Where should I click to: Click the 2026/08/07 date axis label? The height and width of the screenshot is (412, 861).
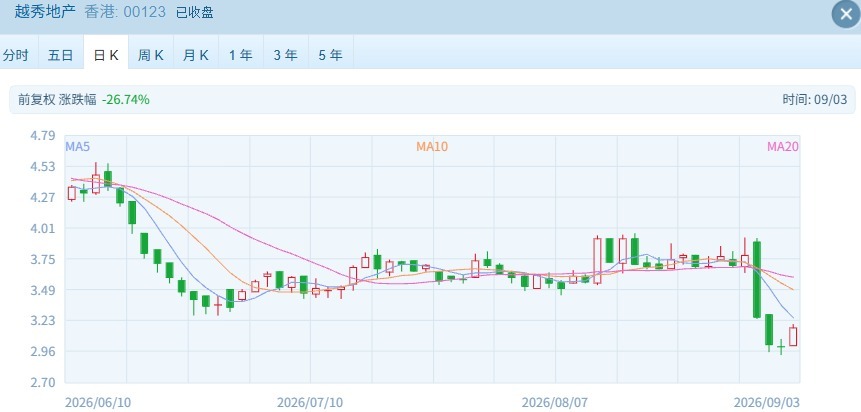click(555, 402)
